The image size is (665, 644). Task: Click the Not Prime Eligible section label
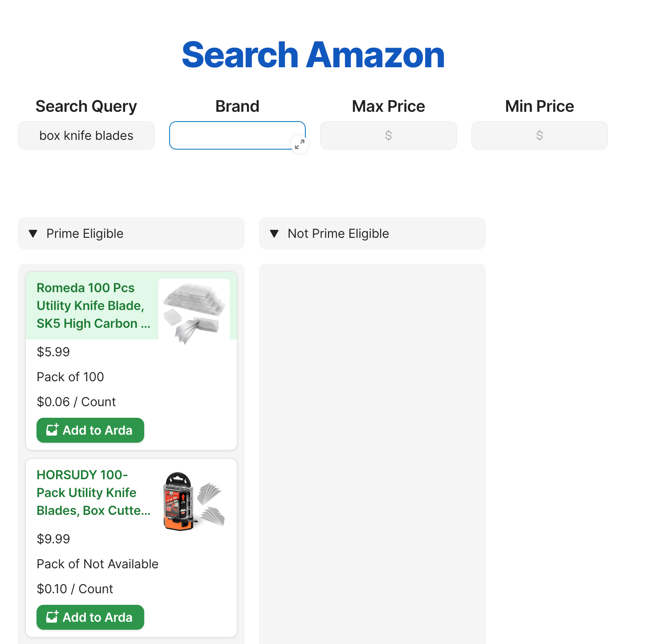click(338, 233)
